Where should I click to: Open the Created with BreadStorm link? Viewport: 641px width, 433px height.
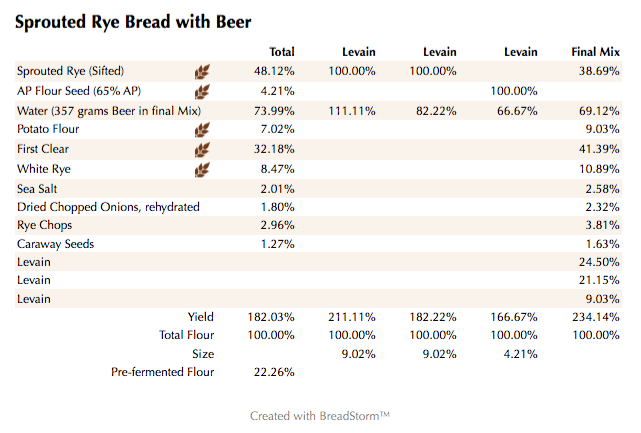pos(320,416)
